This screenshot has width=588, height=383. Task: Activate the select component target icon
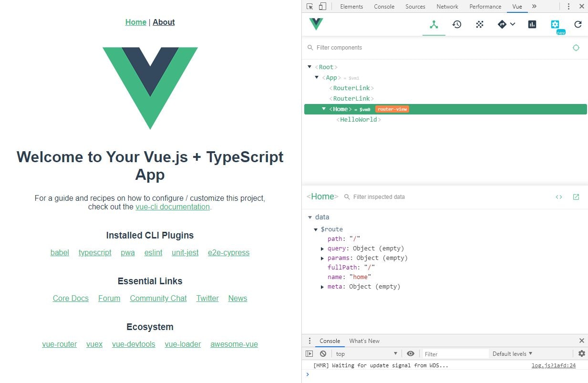[576, 48]
